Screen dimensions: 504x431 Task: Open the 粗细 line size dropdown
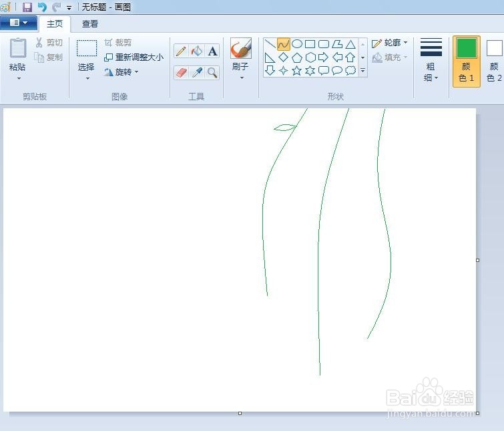point(431,59)
